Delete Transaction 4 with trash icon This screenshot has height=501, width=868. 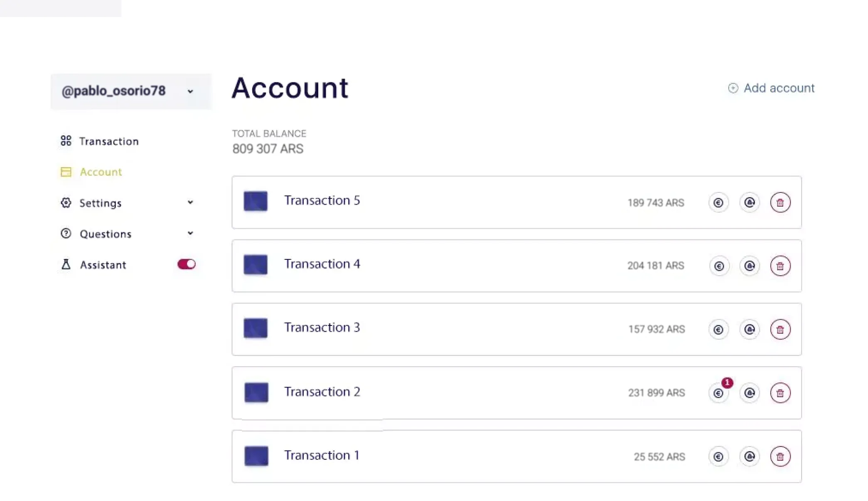(780, 266)
